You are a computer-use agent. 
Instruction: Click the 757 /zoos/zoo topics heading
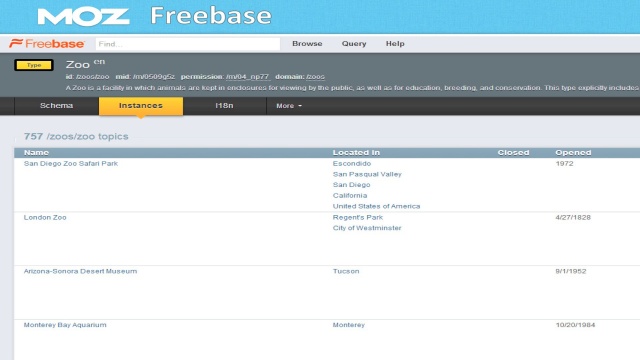tap(76, 136)
